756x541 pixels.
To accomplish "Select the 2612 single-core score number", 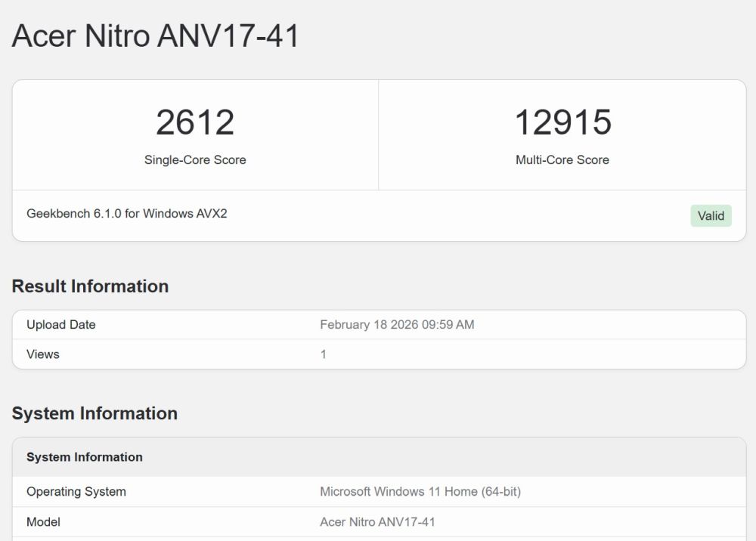I will (x=195, y=122).
